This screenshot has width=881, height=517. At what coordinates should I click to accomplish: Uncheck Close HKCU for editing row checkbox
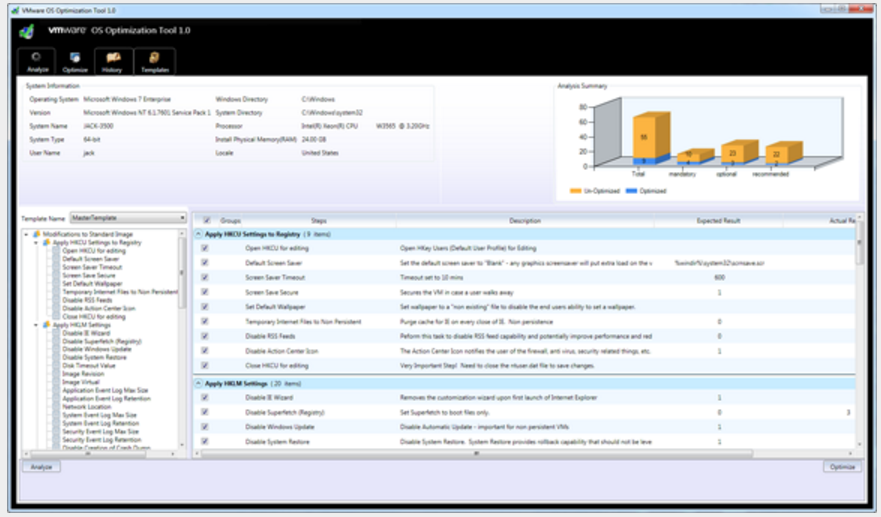(205, 365)
